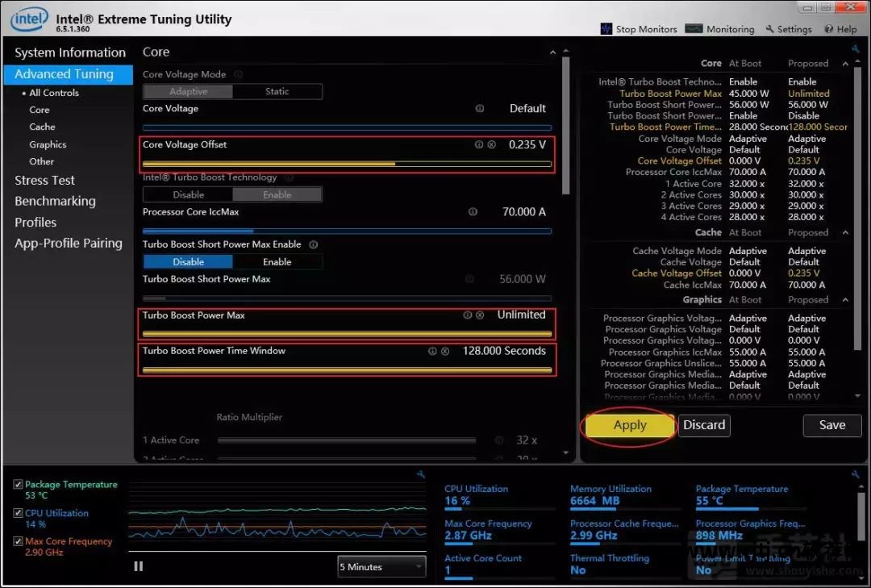Go to Benchmarking section

(55, 201)
